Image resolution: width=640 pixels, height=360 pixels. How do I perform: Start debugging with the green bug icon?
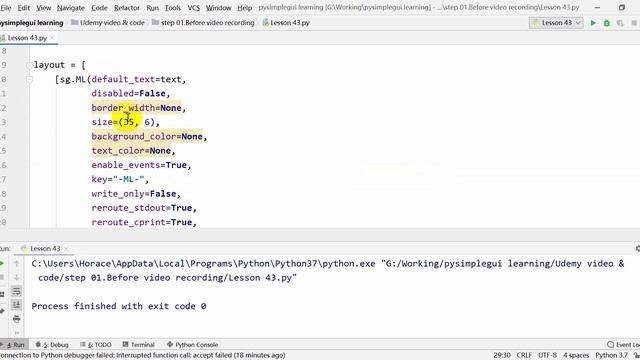coord(607,23)
